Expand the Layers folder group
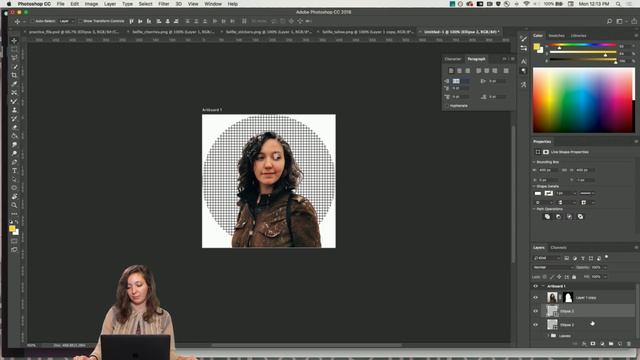This screenshot has width=640, height=360. pyautogui.click(x=548, y=336)
